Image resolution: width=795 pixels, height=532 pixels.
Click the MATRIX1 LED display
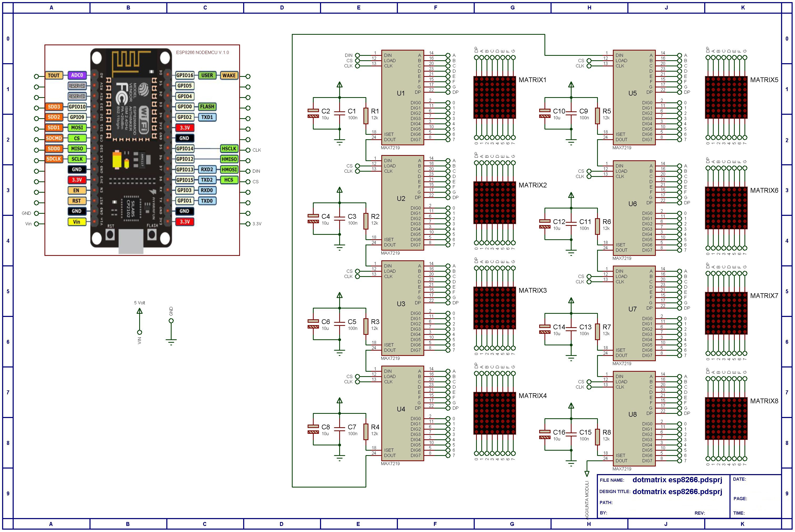(x=494, y=97)
